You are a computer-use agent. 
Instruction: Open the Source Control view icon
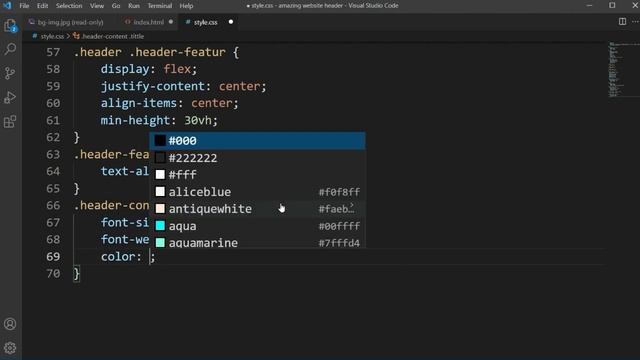point(10,73)
